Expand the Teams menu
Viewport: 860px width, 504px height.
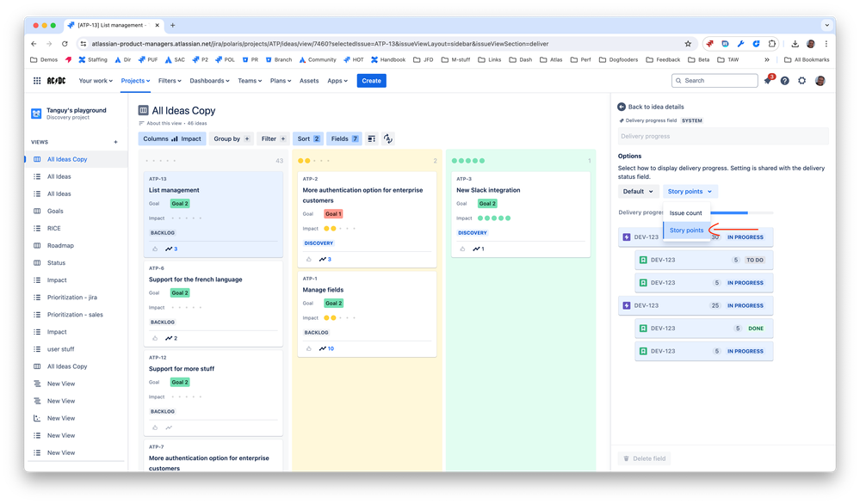coord(250,81)
